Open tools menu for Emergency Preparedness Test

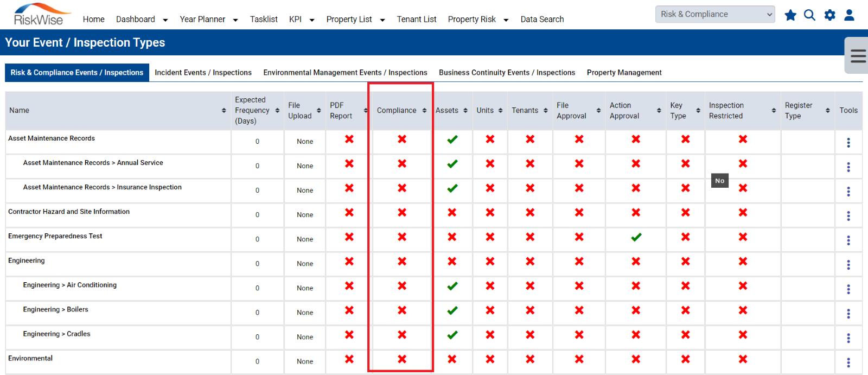point(848,240)
